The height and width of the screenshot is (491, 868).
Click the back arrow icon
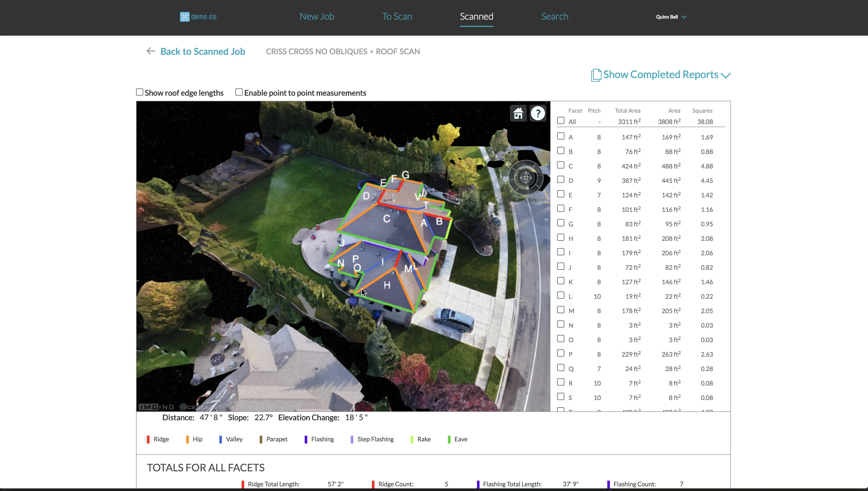[151, 51]
